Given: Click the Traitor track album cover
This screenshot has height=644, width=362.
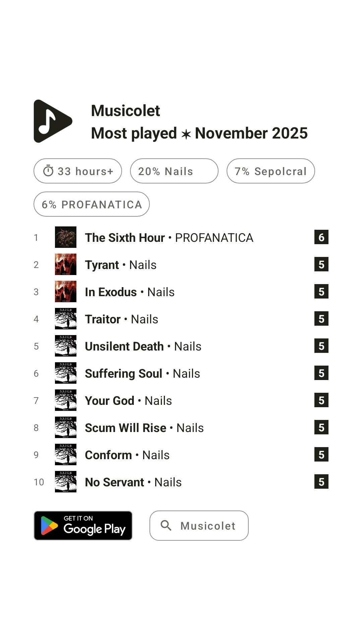Looking at the screenshot, I should 66,319.
